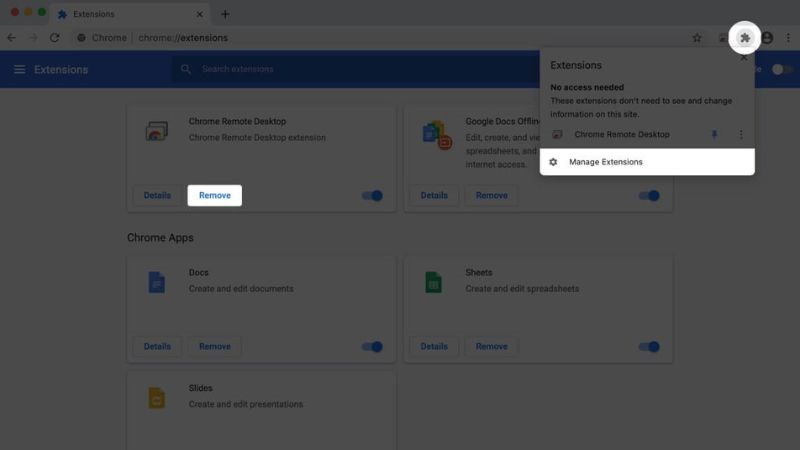Reload the page with the refresh icon
The image size is (800, 450).
click(x=54, y=38)
